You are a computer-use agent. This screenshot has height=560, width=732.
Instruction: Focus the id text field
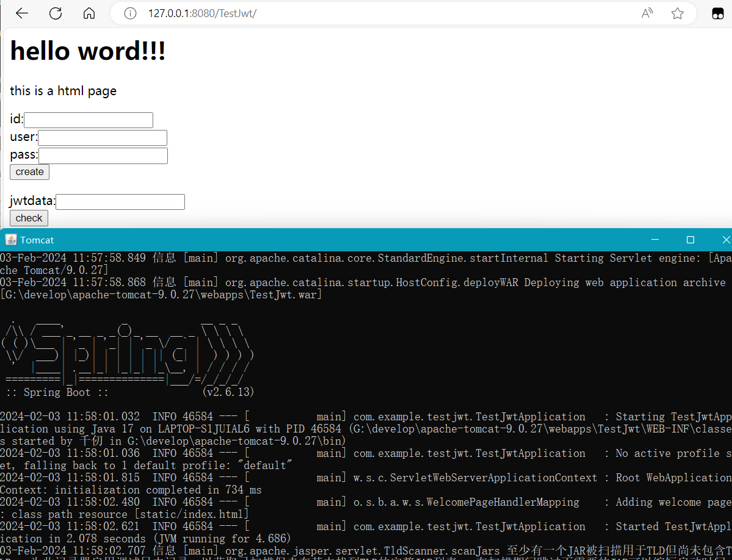point(88,120)
